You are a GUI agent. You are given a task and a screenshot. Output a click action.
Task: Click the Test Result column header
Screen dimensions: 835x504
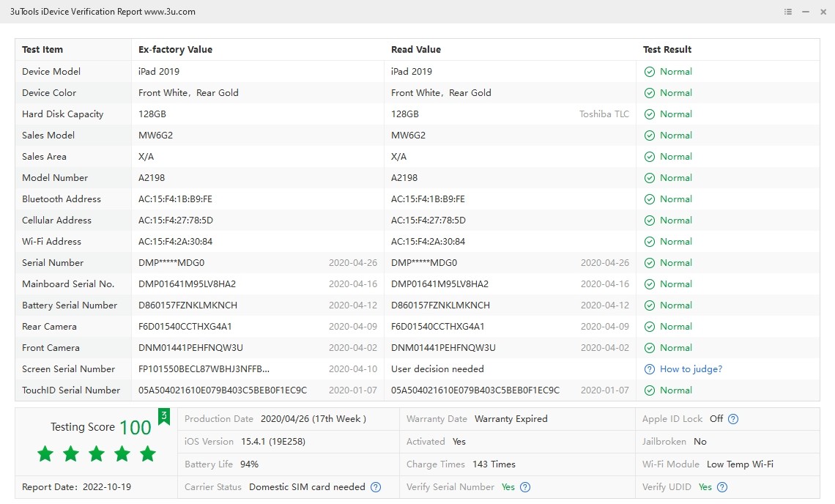point(667,50)
